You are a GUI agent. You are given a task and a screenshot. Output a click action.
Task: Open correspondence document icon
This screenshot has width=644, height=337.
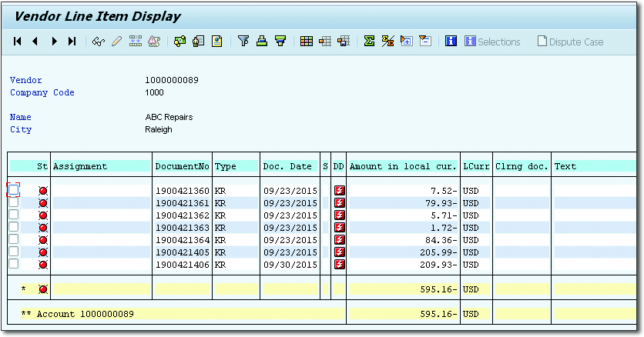217,42
